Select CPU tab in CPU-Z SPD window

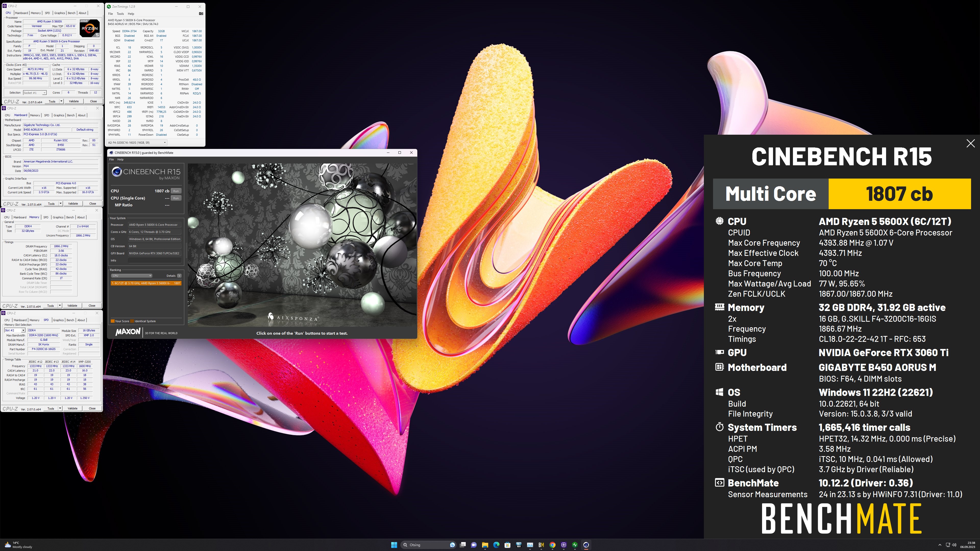7,320
